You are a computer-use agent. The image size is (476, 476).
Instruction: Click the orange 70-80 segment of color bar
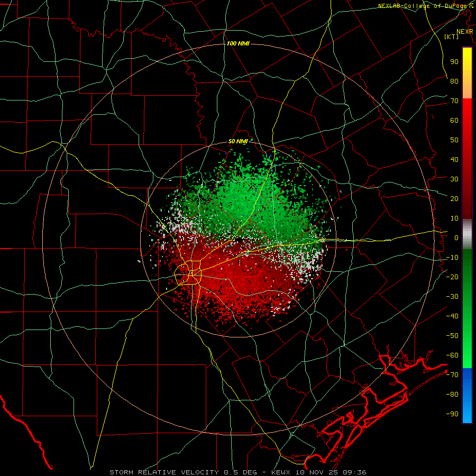coord(467,89)
